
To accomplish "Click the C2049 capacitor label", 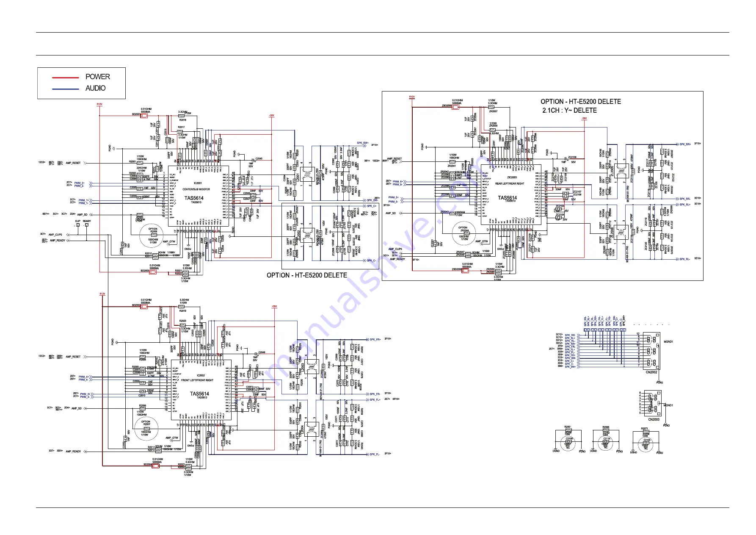I will (x=262, y=352).
